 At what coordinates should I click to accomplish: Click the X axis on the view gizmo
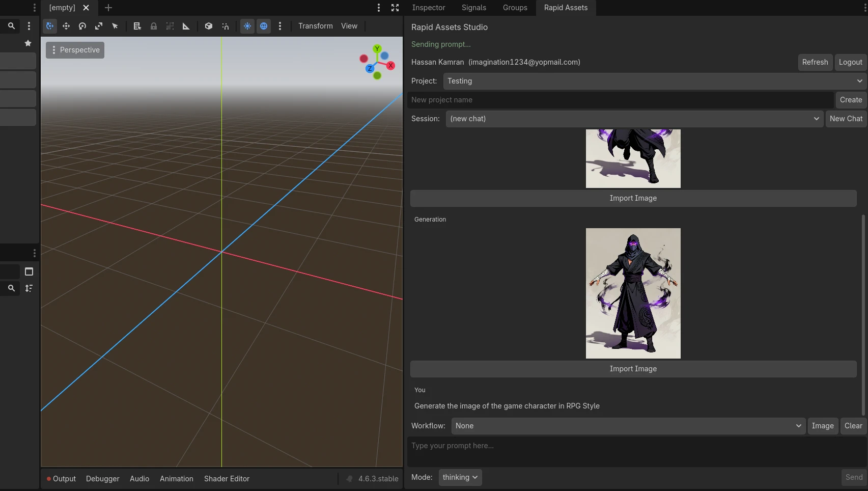click(x=390, y=66)
